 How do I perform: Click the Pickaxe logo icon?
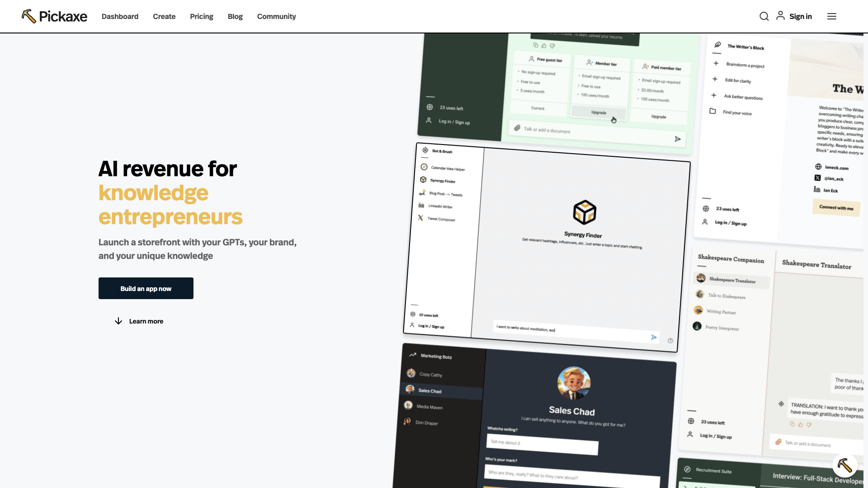[x=28, y=15]
